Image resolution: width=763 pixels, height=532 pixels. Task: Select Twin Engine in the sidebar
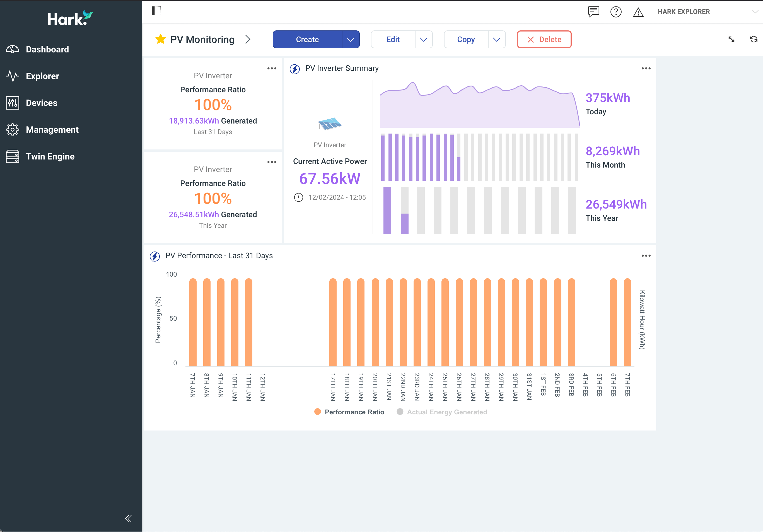point(50,156)
